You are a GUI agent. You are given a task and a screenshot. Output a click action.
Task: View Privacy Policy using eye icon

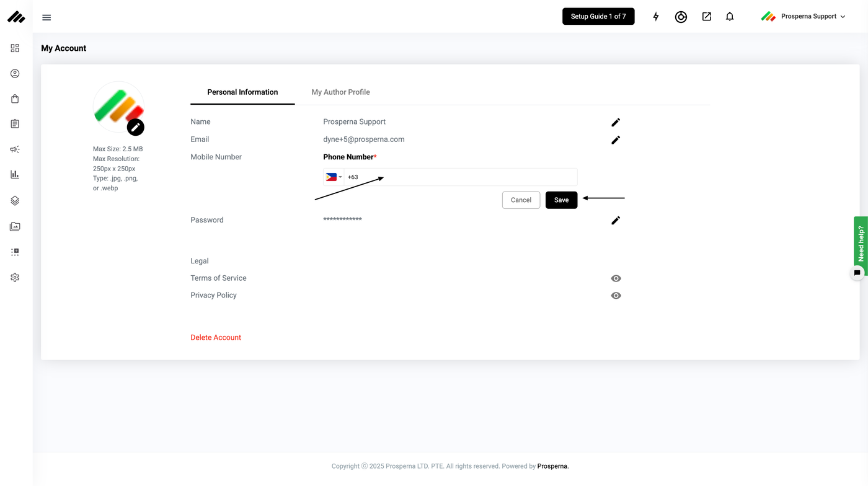(x=616, y=296)
